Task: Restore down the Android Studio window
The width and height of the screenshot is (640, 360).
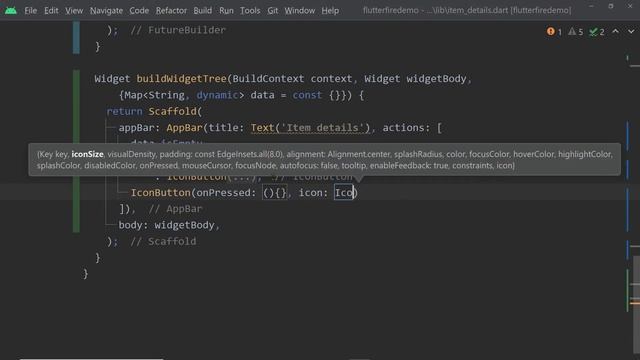Action: [x=611, y=7]
